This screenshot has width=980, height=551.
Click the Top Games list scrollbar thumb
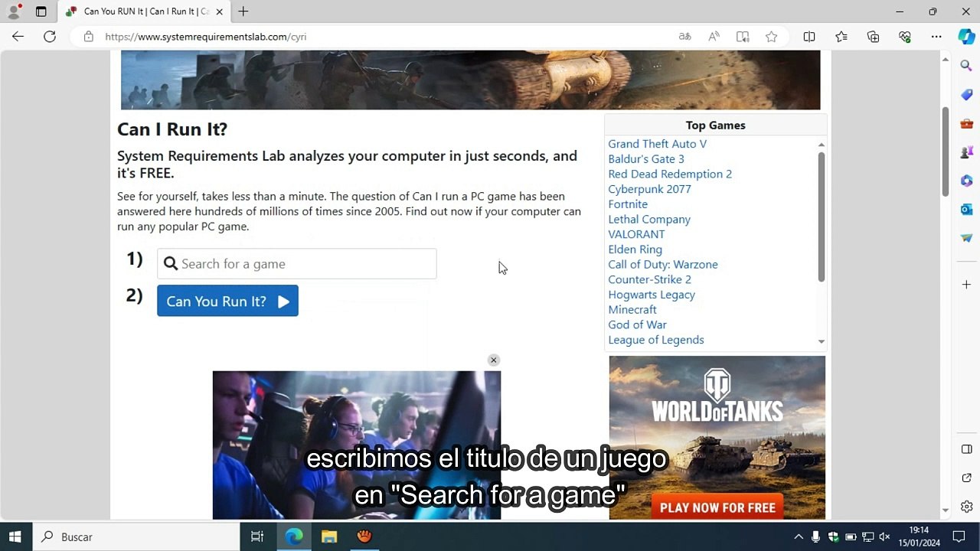click(x=822, y=217)
